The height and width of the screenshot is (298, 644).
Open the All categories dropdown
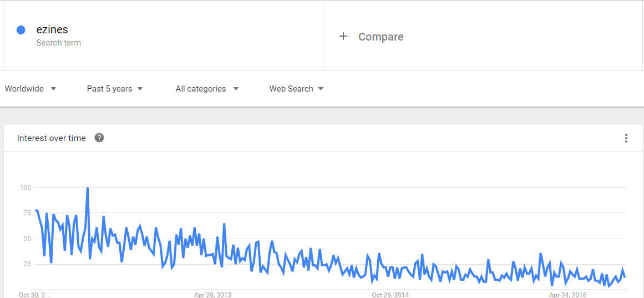[207, 89]
